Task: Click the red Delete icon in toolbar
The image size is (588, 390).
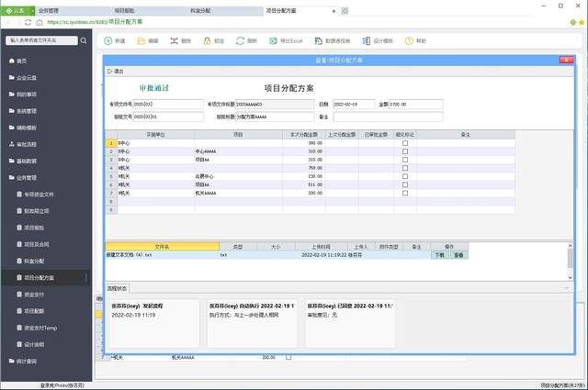Action: click(x=174, y=41)
